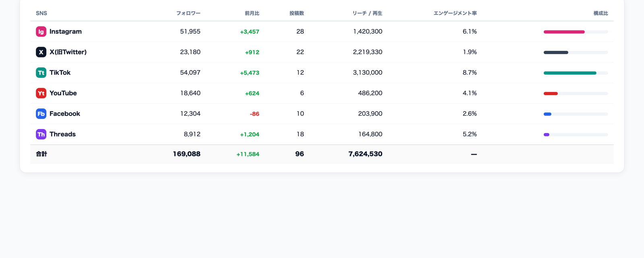Image resolution: width=644 pixels, height=258 pixels.
Task: Click Instagram engagement rate 6.1%
Action: [470, 31]
